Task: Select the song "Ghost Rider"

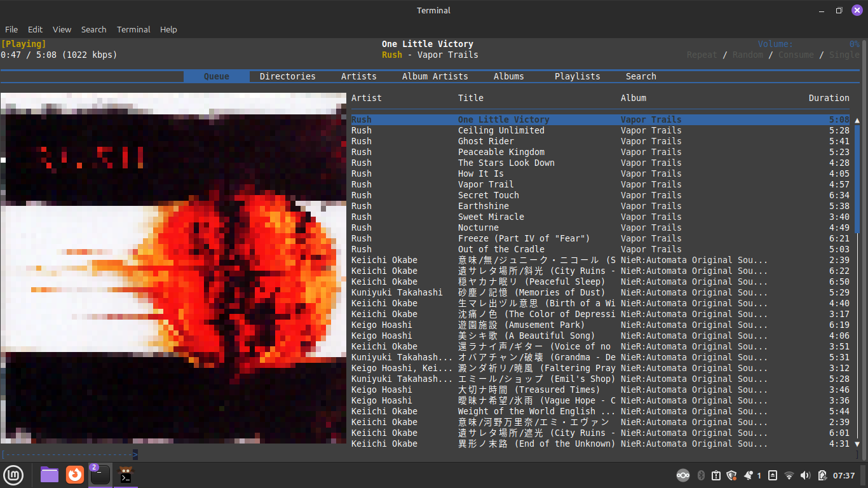Action: click(600, 141)
